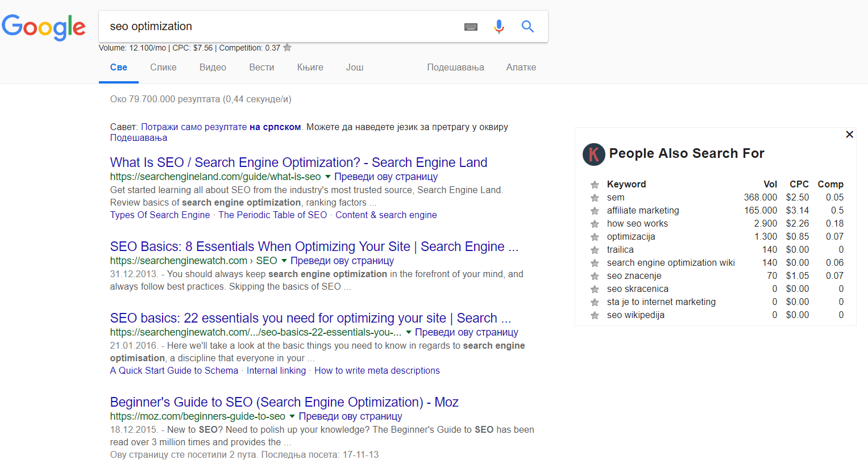868x464 pixels.
Task: Star 'sta je to internet marketing' keyword
Action: [595, 302]
